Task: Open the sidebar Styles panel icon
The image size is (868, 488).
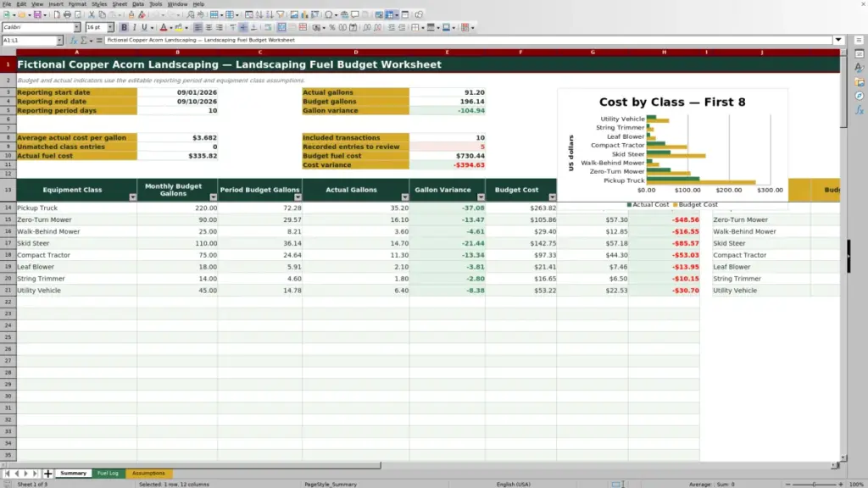Action: (x=860, y=68)
